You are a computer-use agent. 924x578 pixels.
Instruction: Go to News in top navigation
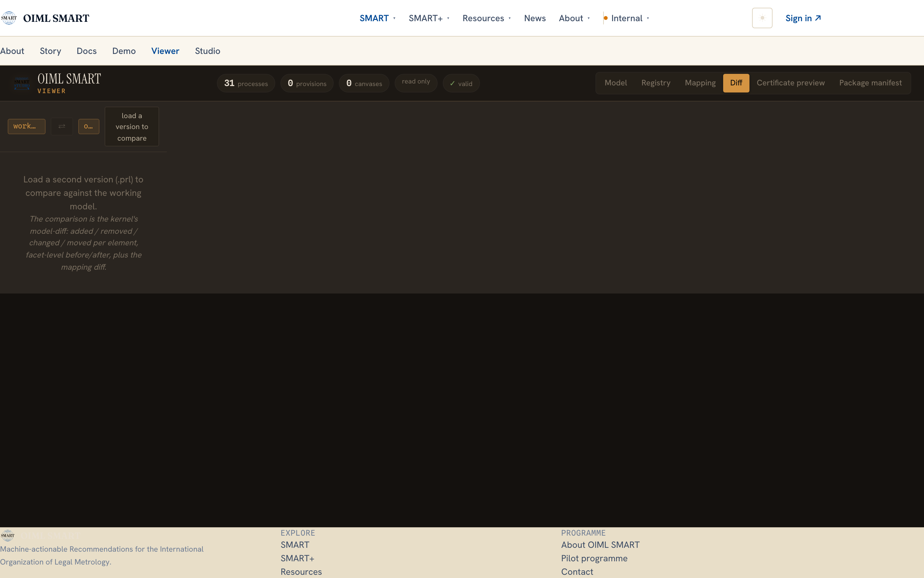pos(535,18)
